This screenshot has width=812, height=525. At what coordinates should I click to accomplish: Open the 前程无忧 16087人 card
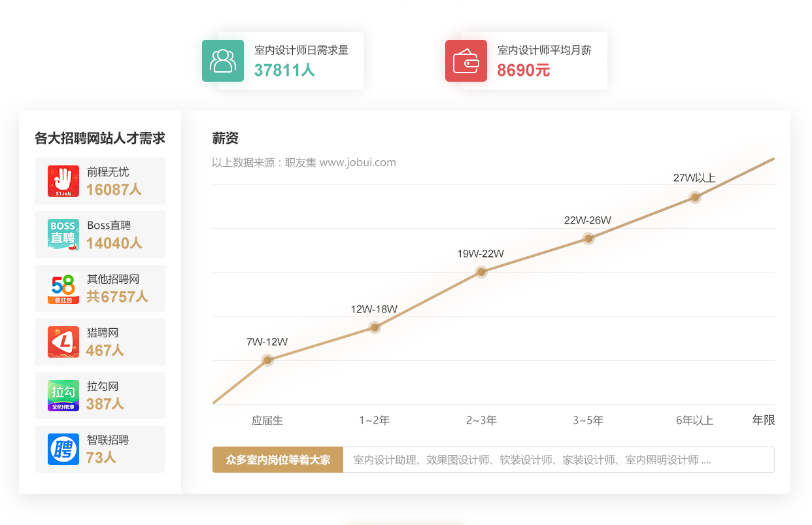100,181
